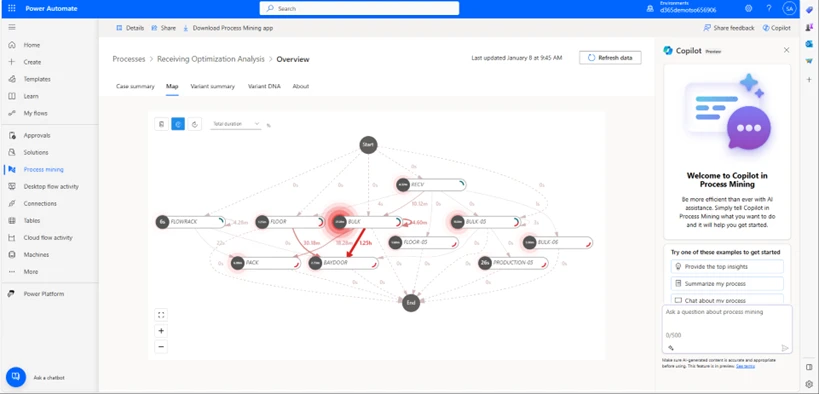This screenshot has height=394, width=819.
Task: Open the app launcher waffle icon
Action: pos(11,8)
